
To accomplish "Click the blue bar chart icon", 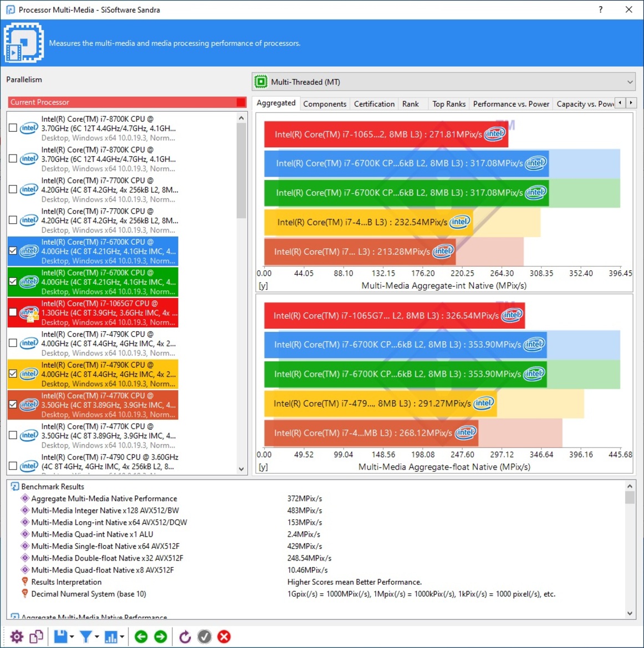I will pyautogui.click(x=111, y=636).
